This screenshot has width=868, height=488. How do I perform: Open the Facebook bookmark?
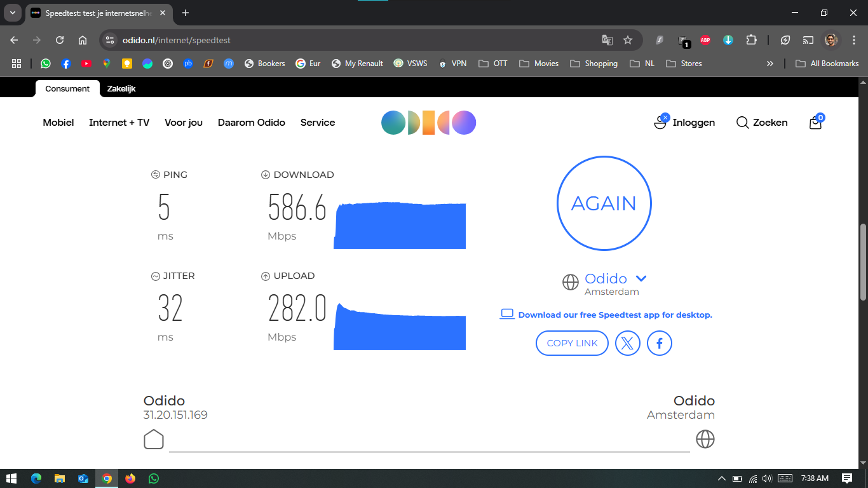[x=66, y=64]
